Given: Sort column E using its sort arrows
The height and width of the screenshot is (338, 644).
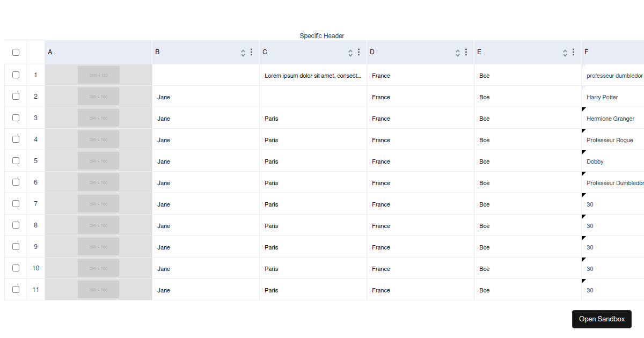Looking at the screenshot, I should click(565, 52).
